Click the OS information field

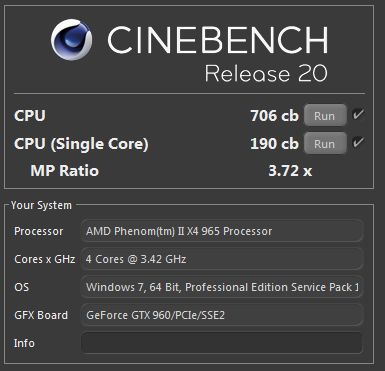point(222,287)
